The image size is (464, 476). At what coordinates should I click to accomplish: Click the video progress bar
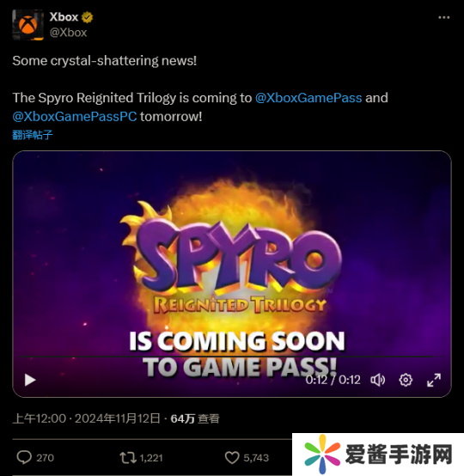coord(232,356)
